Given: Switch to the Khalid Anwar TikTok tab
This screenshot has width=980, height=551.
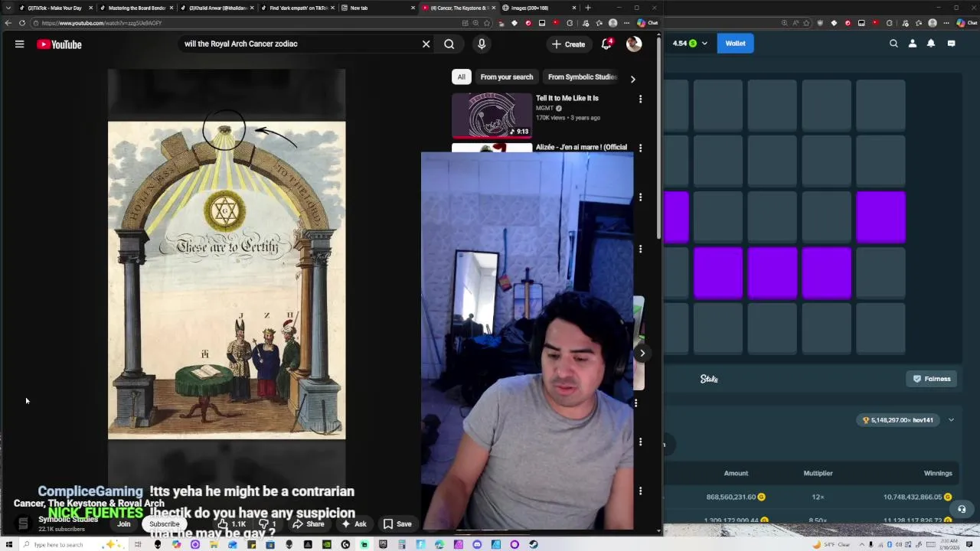Looking at the screenshot, I should click(x=217, y=8).
